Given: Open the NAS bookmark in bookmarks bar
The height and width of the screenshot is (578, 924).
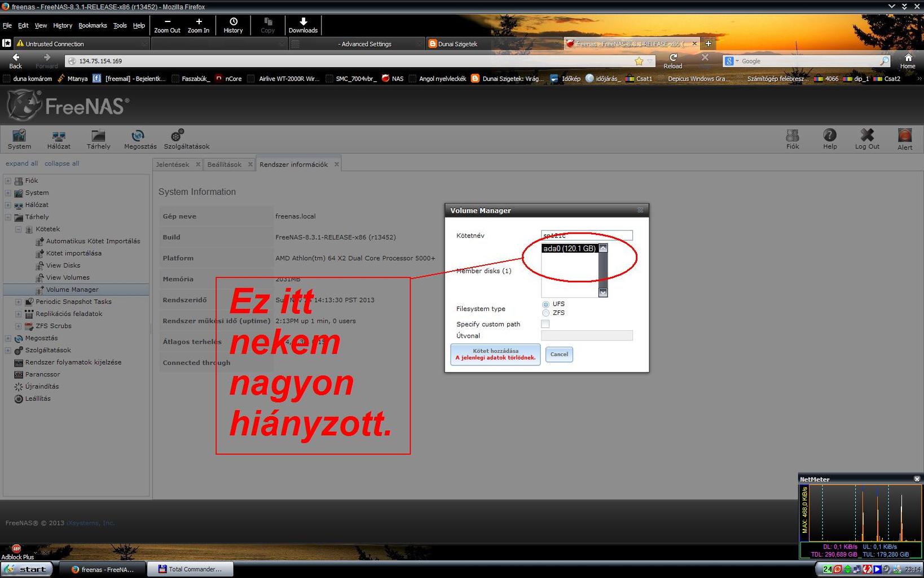Looking at the screenshot, I should [x=393, y=78].
